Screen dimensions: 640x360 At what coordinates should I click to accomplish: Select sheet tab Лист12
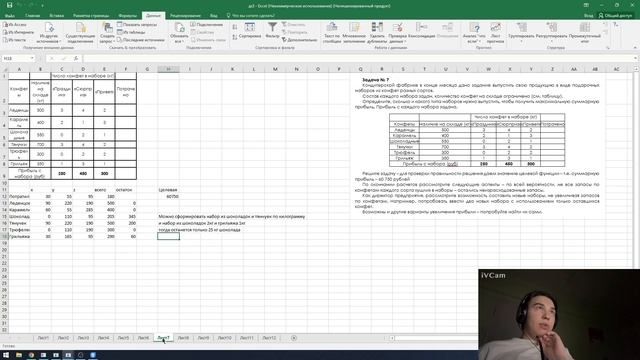(x=269, y=338)
